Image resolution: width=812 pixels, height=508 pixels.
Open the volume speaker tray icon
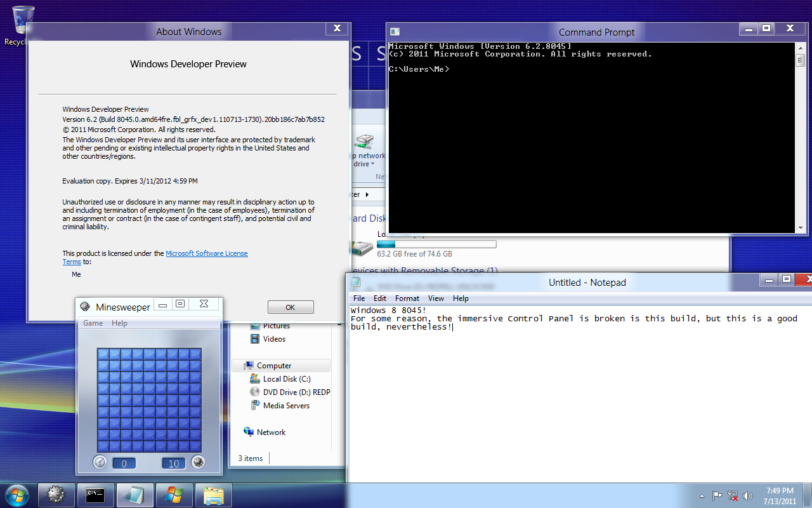coord(748,495)
